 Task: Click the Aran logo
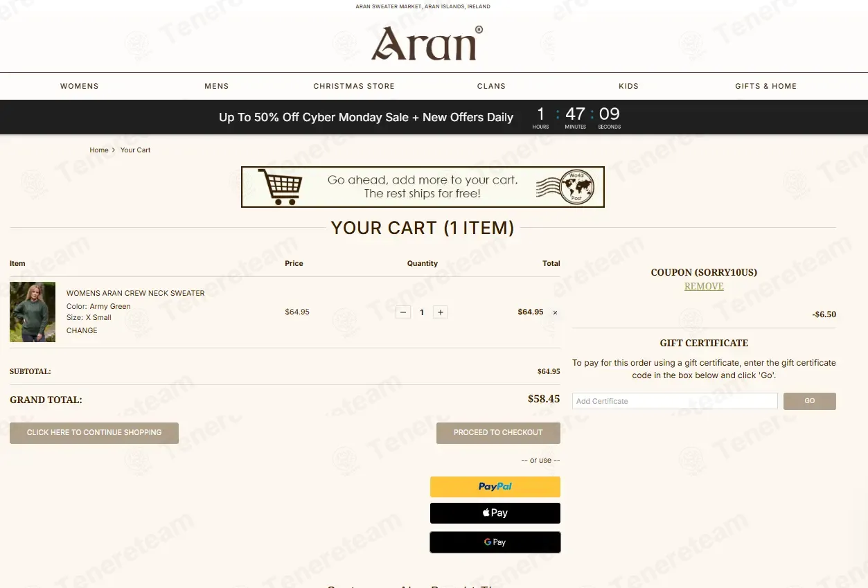pyautogui.click(x=427, y=43)
